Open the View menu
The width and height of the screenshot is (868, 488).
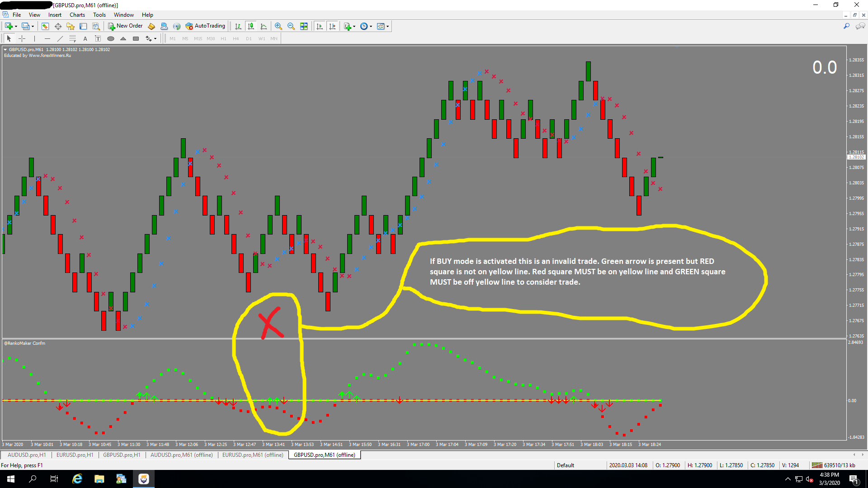tap(34, 15)
